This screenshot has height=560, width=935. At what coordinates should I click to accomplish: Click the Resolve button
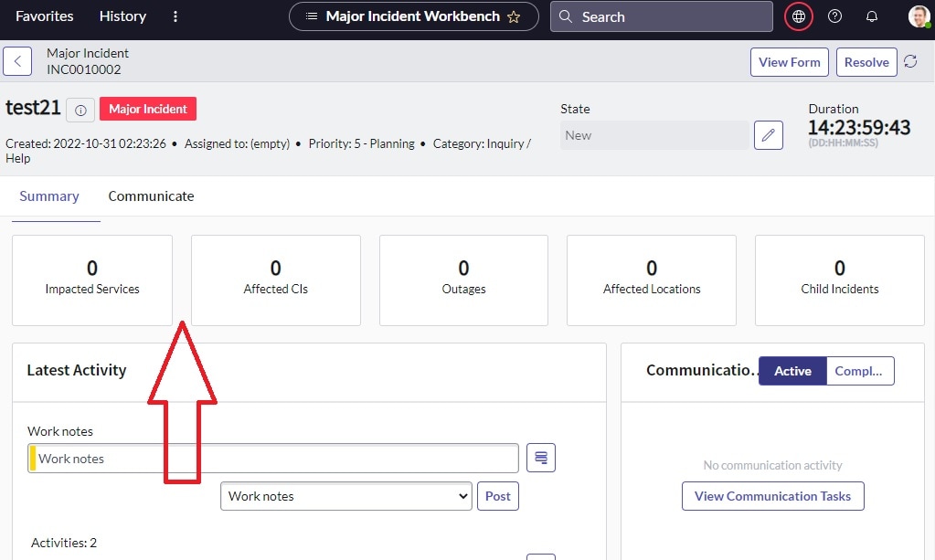tap(866, 62)
